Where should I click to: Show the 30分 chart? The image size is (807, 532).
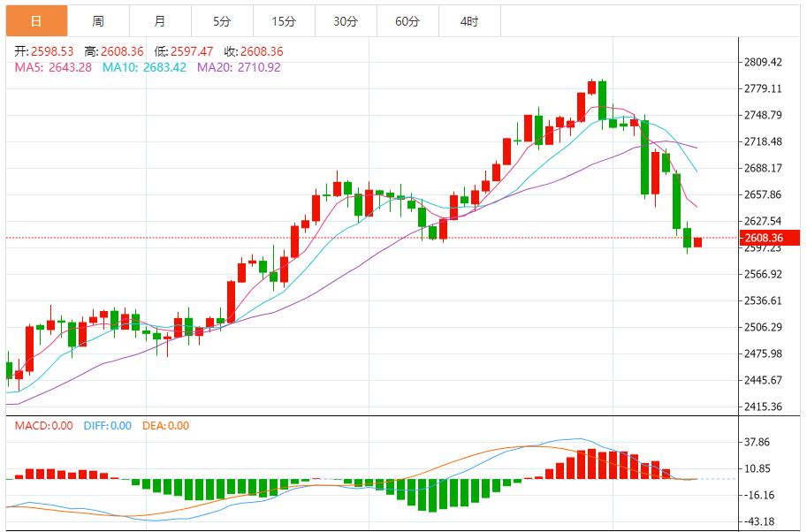[346, 21]
